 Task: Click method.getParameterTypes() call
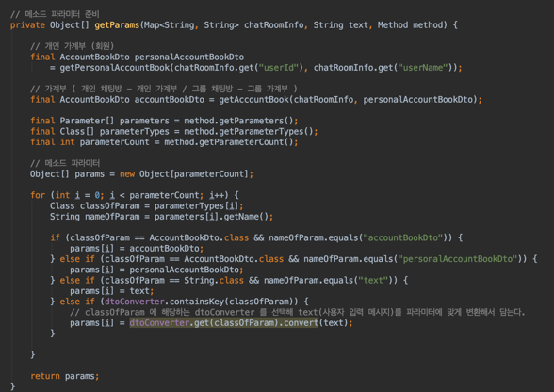[249, 132]
